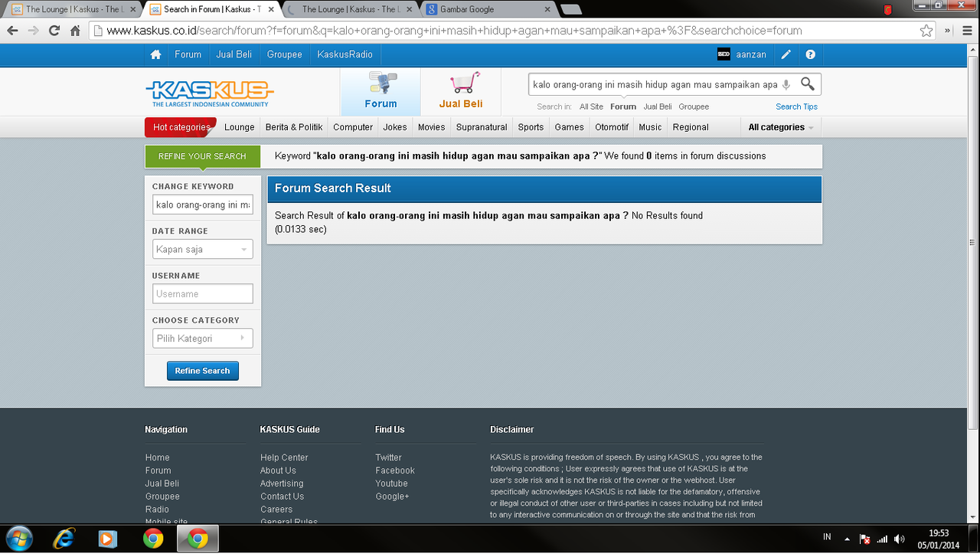Open Date Range 'Kapan saja' dropdown
The width and height of the screenshot is (980, 557).
pyautogui.click(x=202, y=249)
